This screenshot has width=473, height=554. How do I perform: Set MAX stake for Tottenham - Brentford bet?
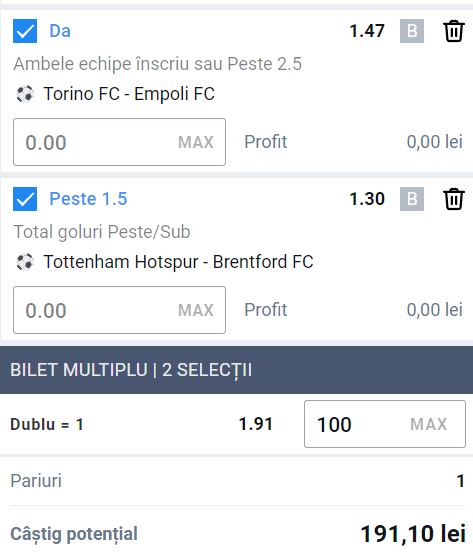pos(196,310)
